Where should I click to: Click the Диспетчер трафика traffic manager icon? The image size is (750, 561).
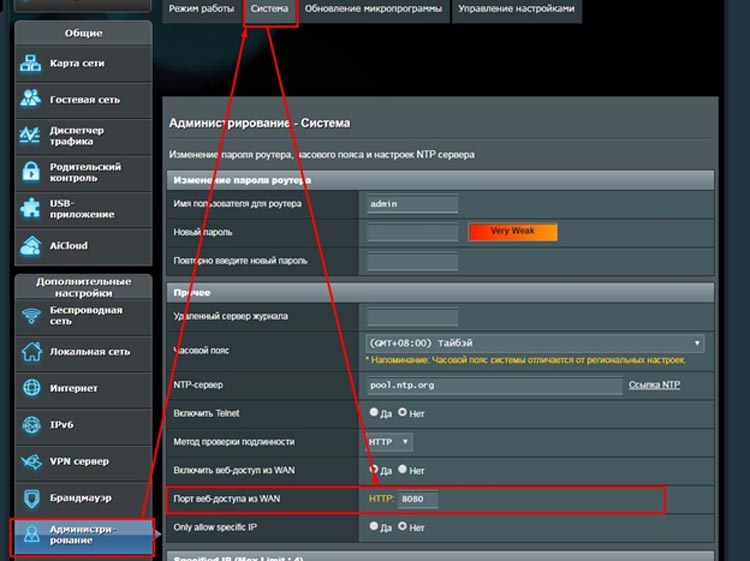pos(31,136)
